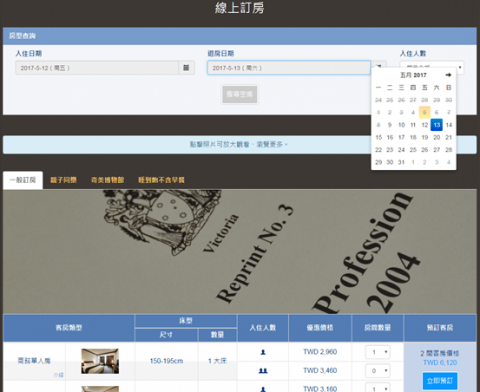Click the single-person icon for TWD 2,960
The width and height of the screenshot is (480, 392).
pyautogui.click(x=263, y=352)
